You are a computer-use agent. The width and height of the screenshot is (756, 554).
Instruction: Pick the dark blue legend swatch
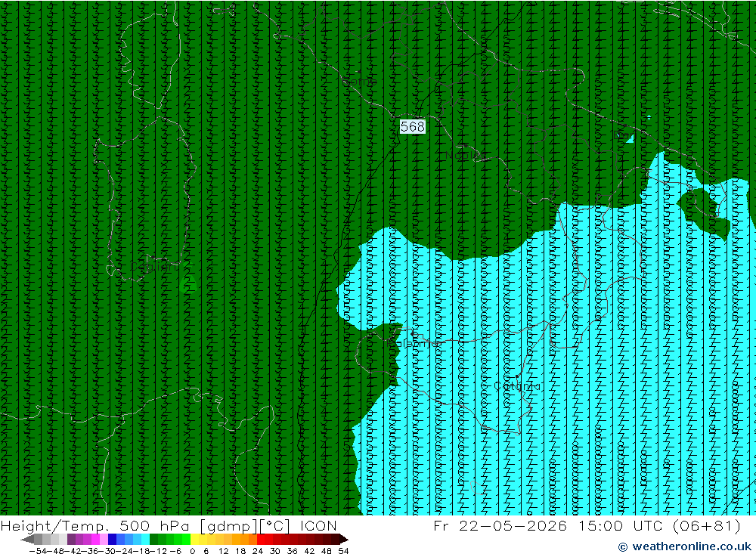point(112,540)
